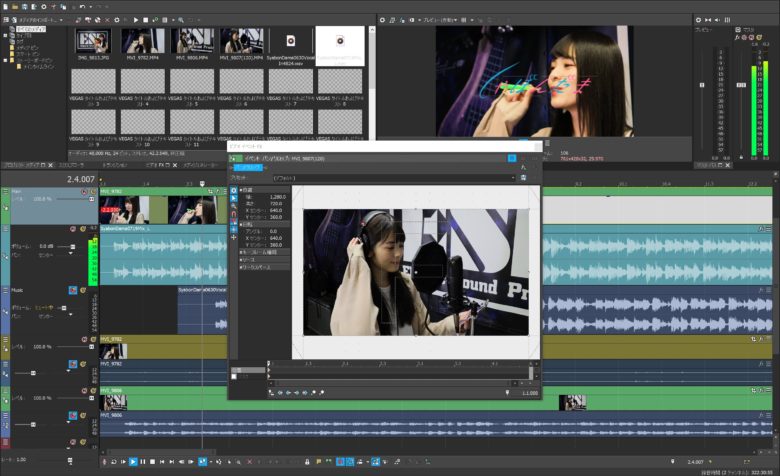
Task: Toggle Size About Center in pan/crop tools
Action: pos(234,229)
